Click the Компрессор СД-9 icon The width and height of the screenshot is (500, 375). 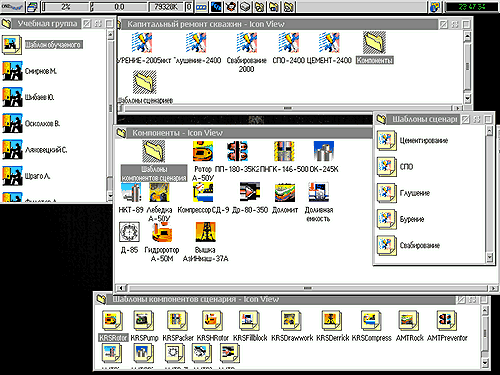[203, 192]
